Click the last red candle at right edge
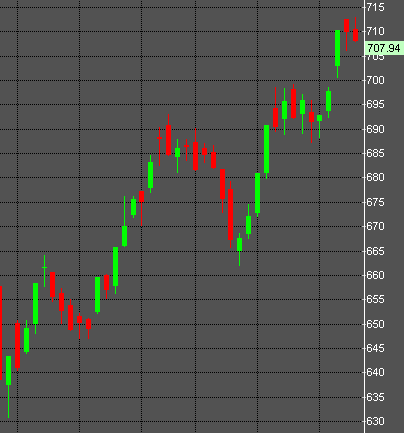Screen dimensions: 404x433 (x=356, y=35)
